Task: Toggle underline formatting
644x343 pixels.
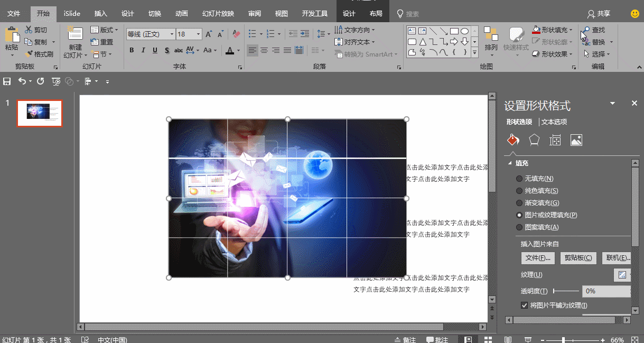Action: click(155, 50)
